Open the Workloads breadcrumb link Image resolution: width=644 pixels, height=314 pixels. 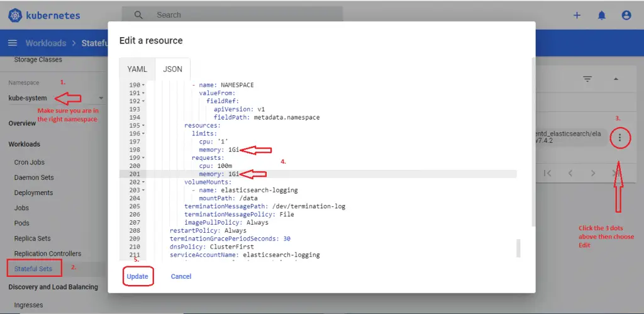pos(45,43)
